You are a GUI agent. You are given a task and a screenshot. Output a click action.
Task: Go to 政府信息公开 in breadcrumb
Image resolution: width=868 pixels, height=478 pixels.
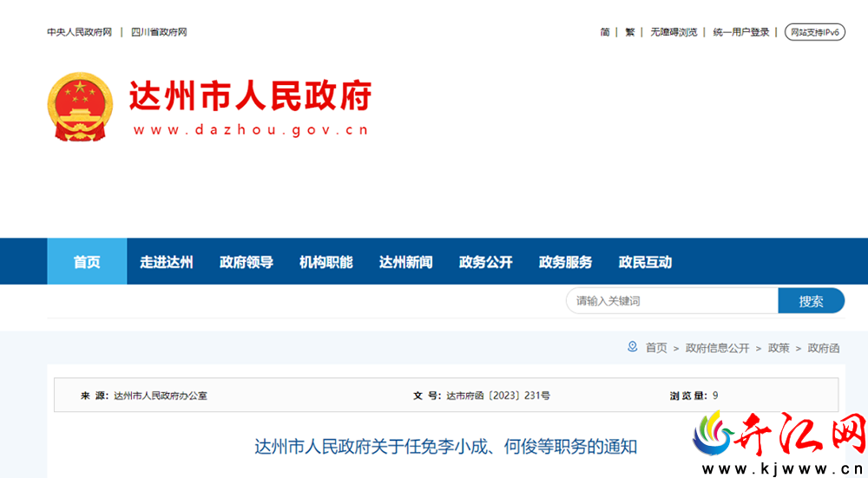(718, 348)
